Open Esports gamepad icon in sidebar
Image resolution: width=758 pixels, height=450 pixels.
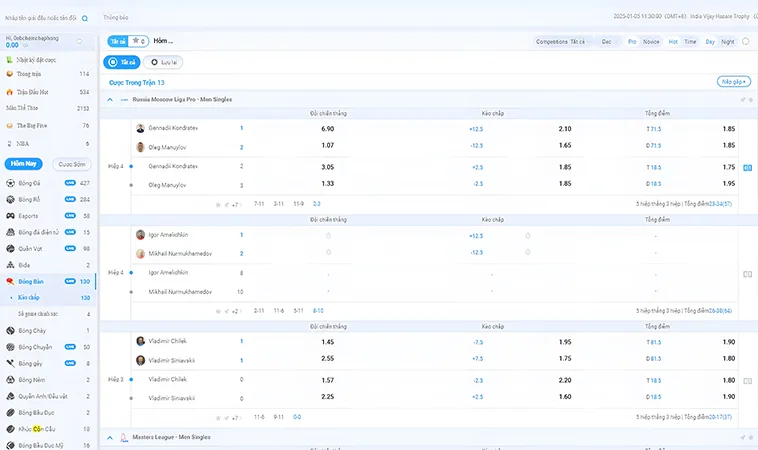coord(10,215)
